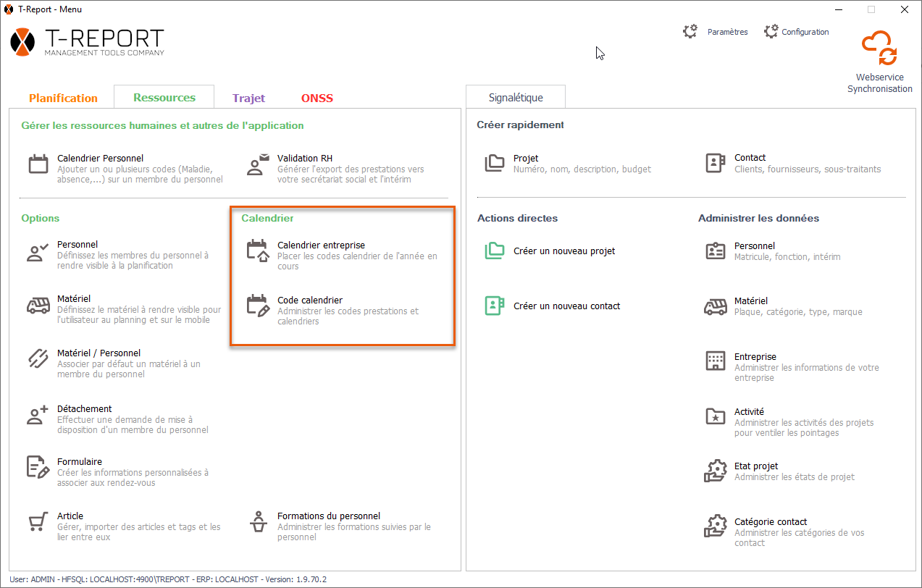922x588 pixels.
Task: Select the Signalétique tab
Action: [x=515, y=97]
